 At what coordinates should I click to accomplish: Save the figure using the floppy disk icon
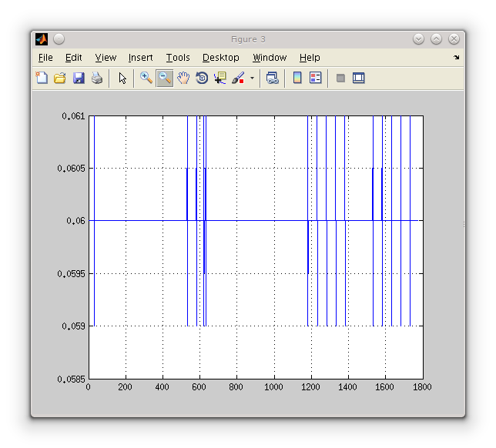[79, 78]
